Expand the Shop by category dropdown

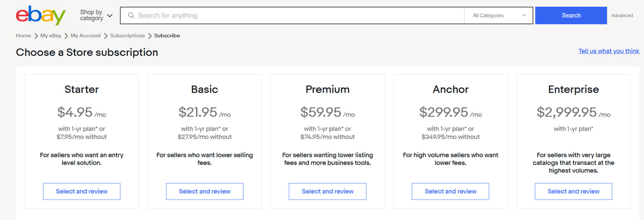91,15
